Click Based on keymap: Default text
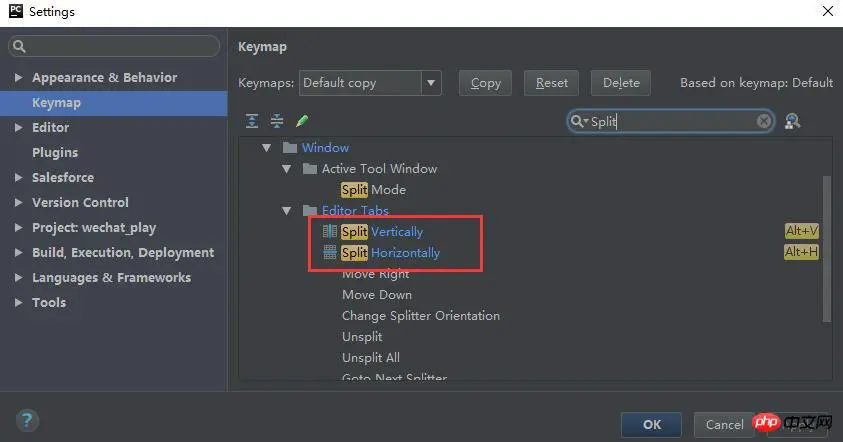Image resolution: width=843 pixels, height=442 pixels. [x=756, y=83]
